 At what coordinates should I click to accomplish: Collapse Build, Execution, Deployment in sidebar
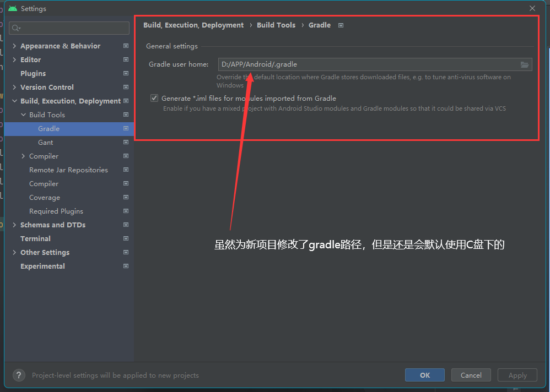pos(14,101)
